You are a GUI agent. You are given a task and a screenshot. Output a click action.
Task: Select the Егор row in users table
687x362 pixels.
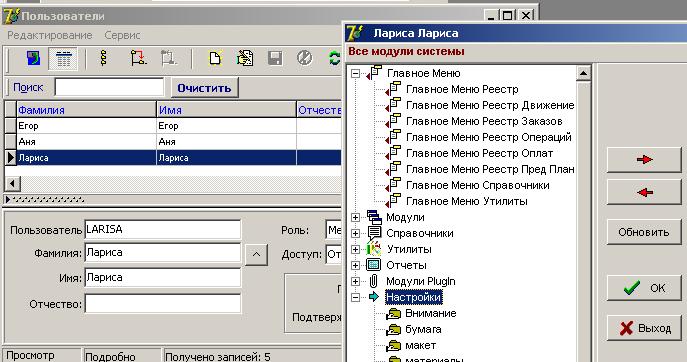173,126
